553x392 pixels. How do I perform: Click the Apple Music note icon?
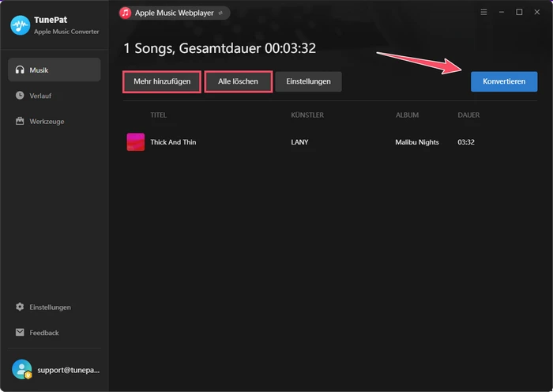tap(125, 13)
